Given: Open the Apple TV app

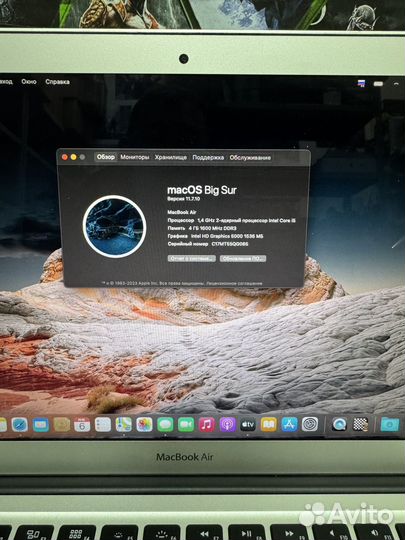Looking at the screenshot, I should coord(248,425).
